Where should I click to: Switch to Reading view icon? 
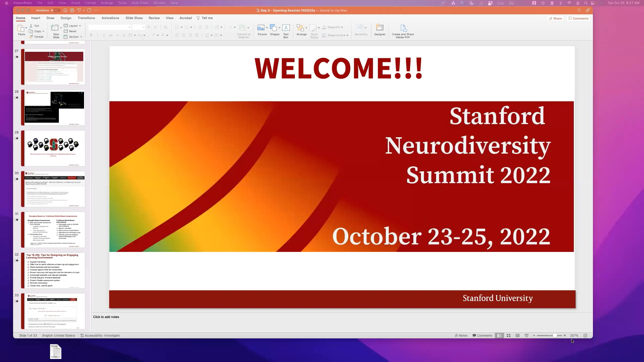[x=517, y=335]
